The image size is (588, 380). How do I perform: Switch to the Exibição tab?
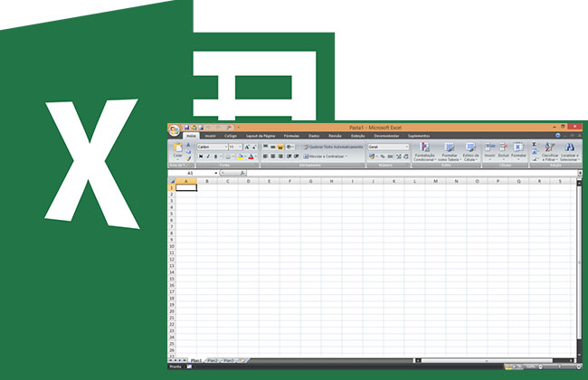357,136
